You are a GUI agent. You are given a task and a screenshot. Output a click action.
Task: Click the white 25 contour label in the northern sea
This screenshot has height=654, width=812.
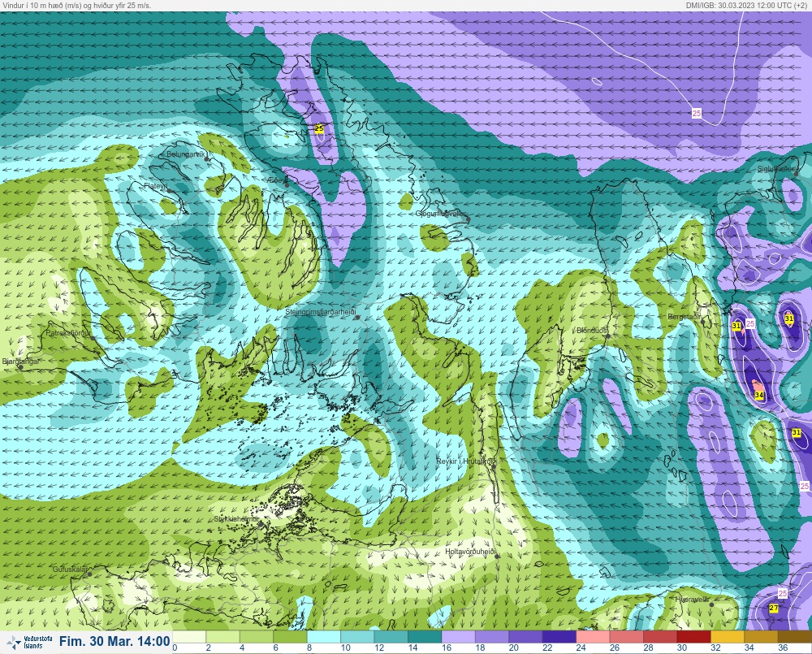697,113
